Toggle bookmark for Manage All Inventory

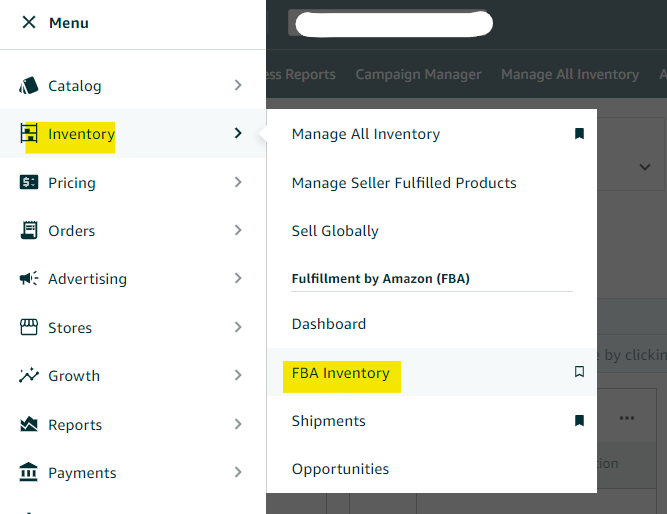[x=579, y=134]
